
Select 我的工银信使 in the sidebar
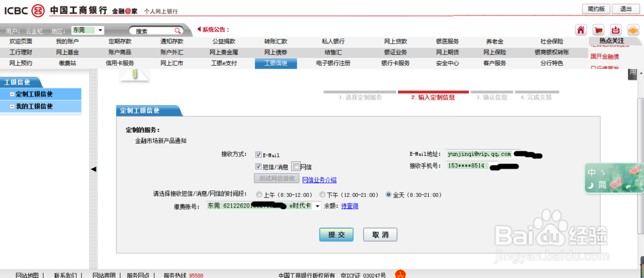41,106
